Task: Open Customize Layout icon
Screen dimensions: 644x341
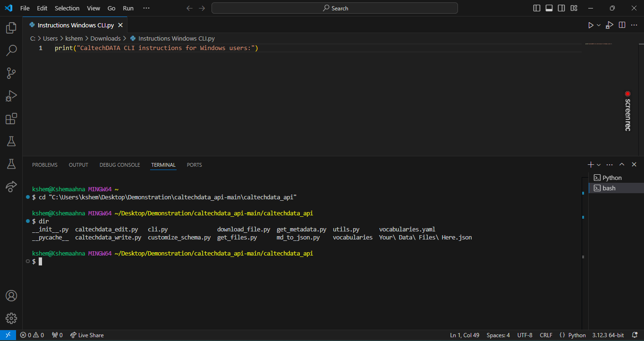Action: click(x=574, y=8)
